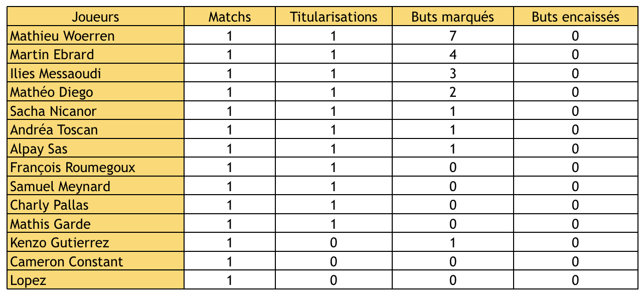The height and width of the screenshot is (295, 644).
Task: Select the Alpay Sas name cell
Action: (39, 149)
